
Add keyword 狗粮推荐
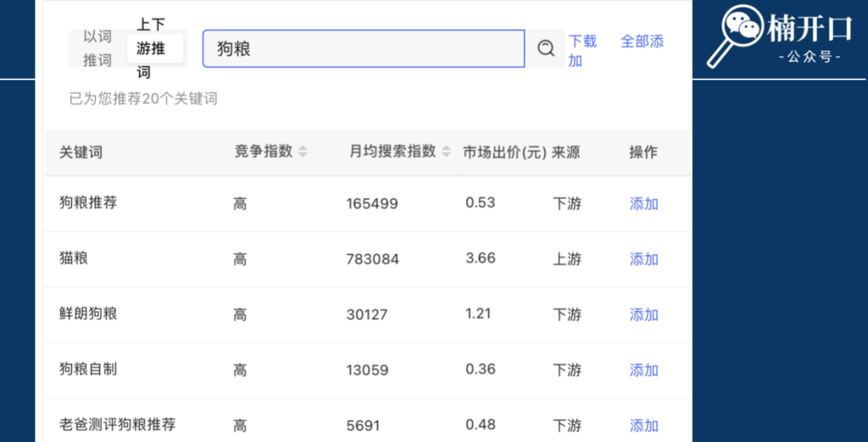point(644,203)
